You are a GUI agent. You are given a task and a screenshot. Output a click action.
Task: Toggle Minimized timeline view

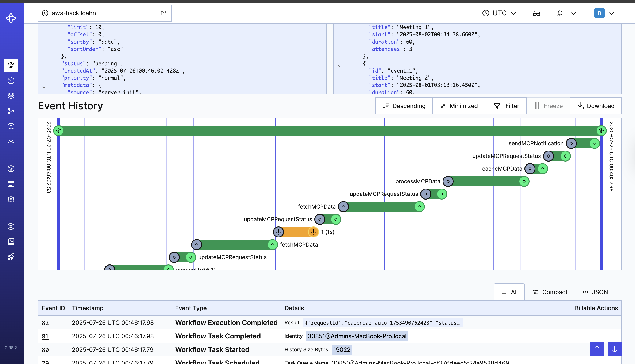click(459, 106)
